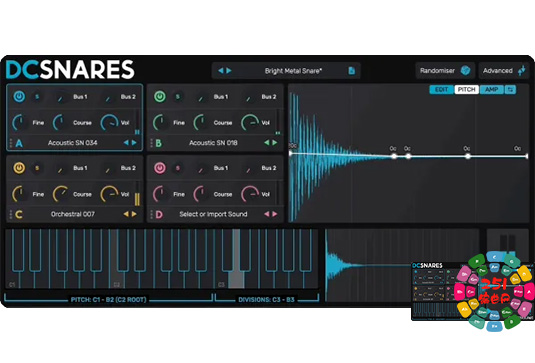The image size is (535, 363).
Task: Solo layer C with S button
Action: 37,168
